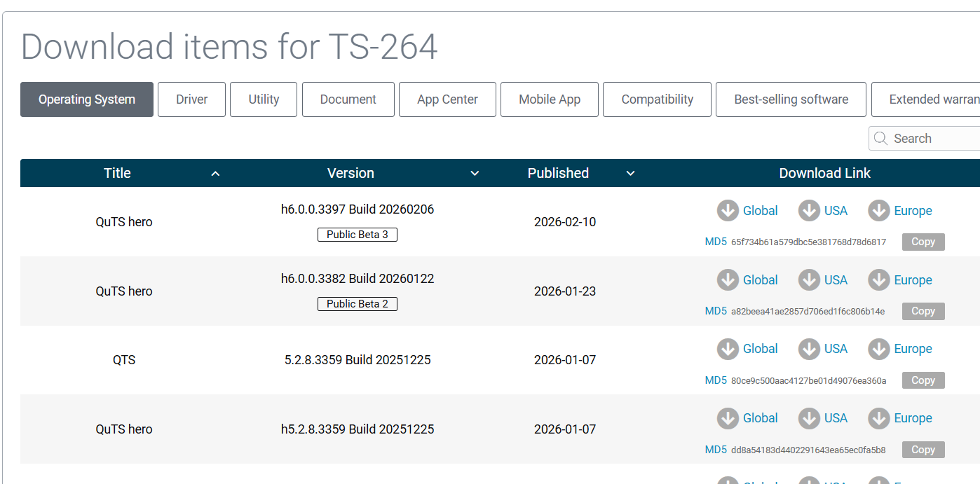This screenshot has width=980, height=484.
Task: Click Global download icon for QuTS hero Public Beta 3
Action: click(728, 211)
